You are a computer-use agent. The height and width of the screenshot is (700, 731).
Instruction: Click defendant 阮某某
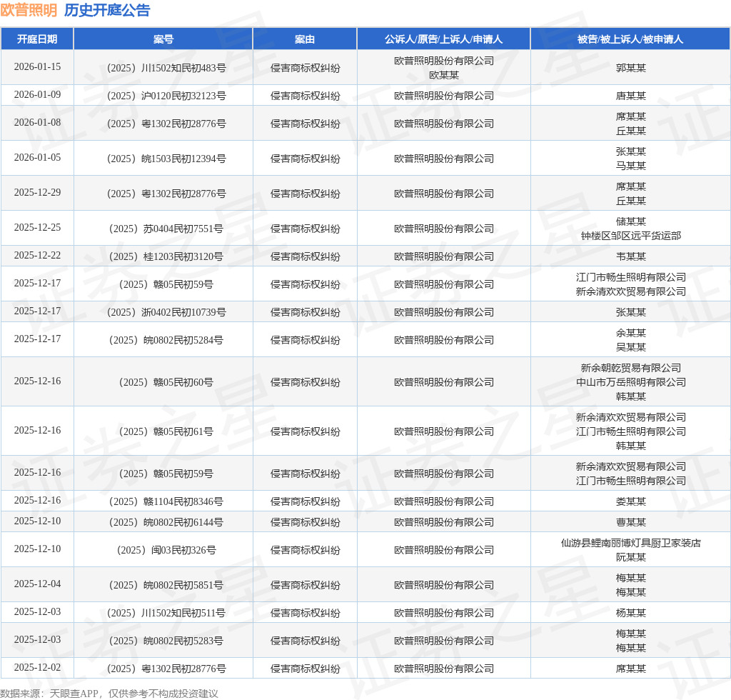[631, 557]
